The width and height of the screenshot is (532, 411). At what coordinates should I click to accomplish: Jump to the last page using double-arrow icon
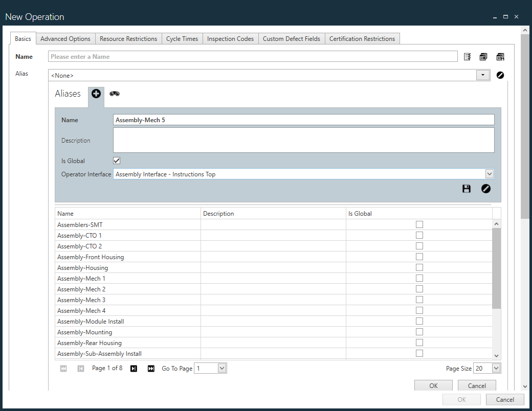(x=151, y=368)
